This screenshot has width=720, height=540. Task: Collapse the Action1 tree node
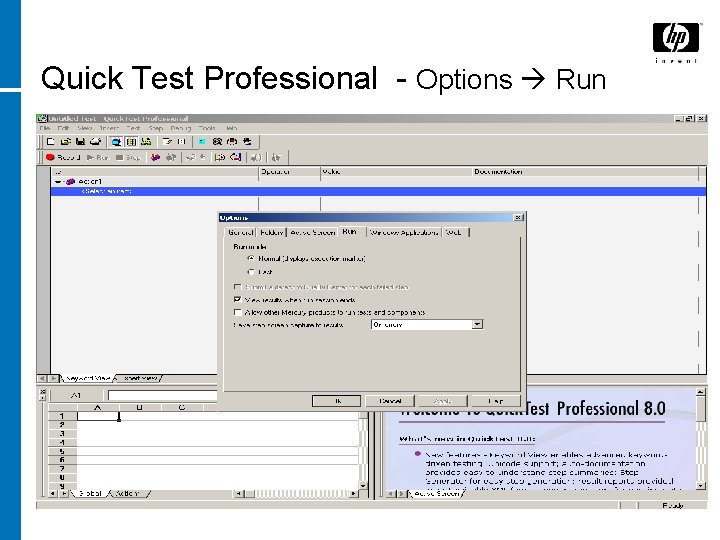58,182
